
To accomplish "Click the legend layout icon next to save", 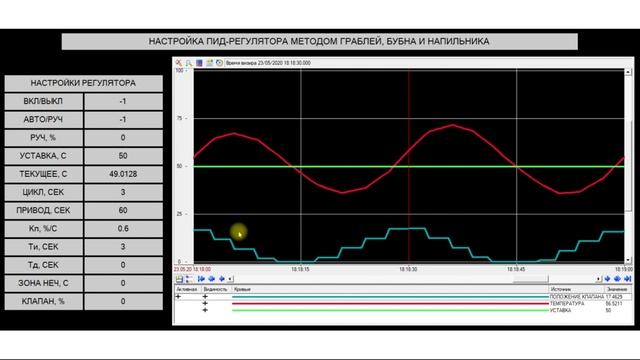I will [x=189, y=279].
